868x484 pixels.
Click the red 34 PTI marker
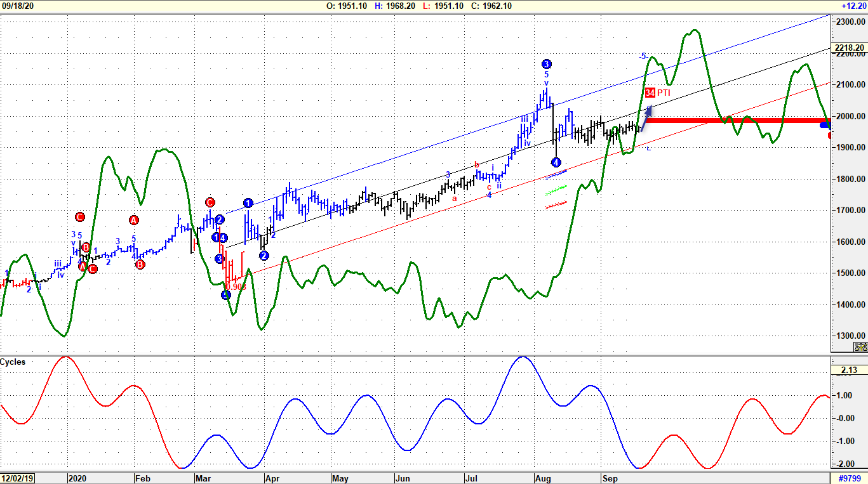[x=650, y=93]
